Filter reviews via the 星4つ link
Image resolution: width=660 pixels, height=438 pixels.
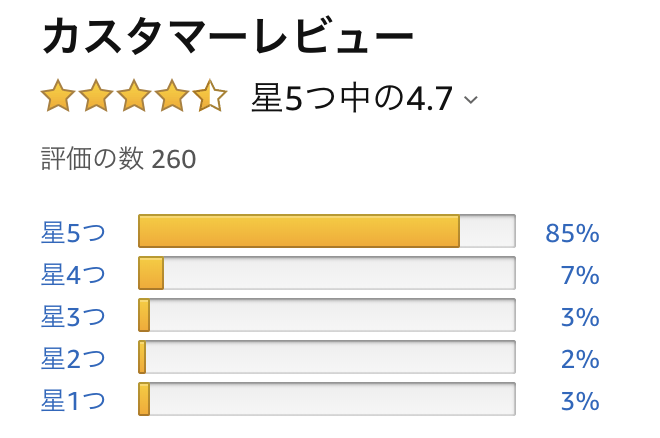tap(73, 274)
